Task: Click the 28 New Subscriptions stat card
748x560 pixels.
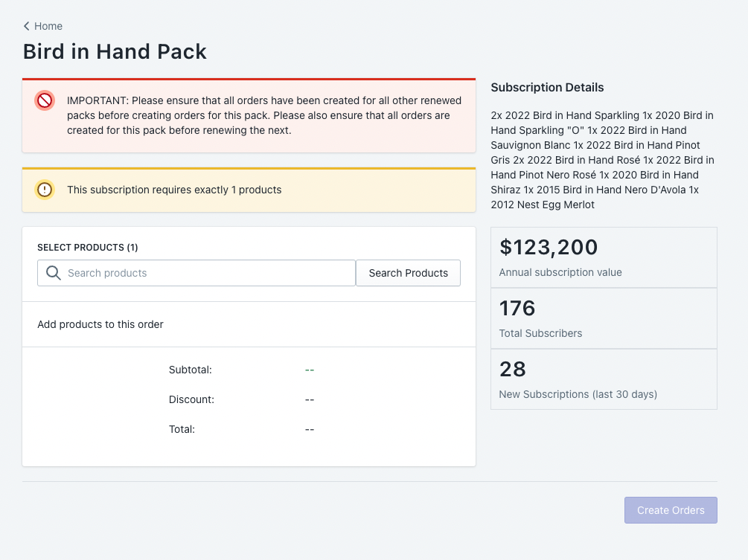Action: point(604,379)
